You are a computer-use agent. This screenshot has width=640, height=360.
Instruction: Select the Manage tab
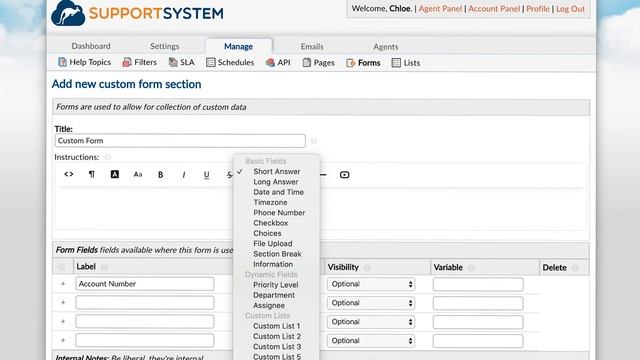point(238,47)
